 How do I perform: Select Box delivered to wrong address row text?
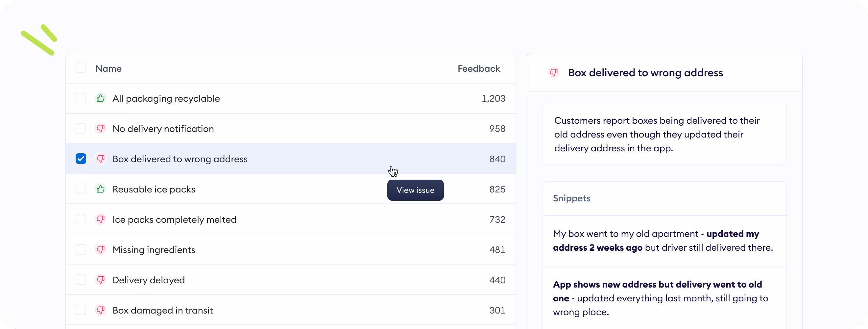tap(180, 159)
